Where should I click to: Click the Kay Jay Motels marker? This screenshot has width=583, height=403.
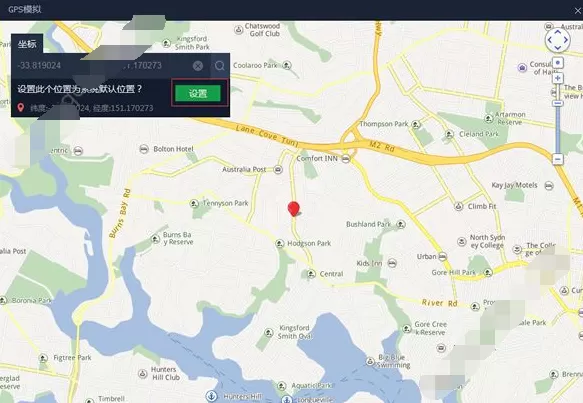549,186
